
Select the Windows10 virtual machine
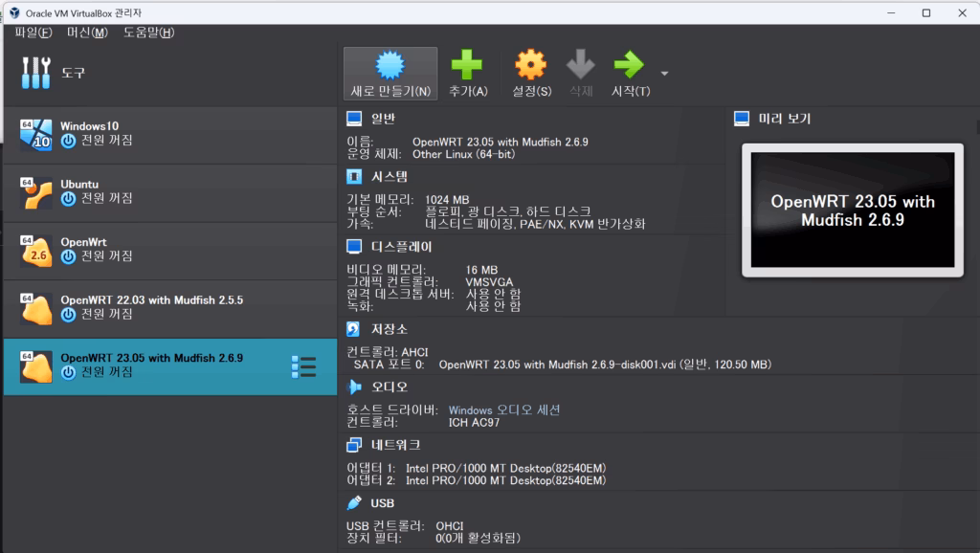170,134
